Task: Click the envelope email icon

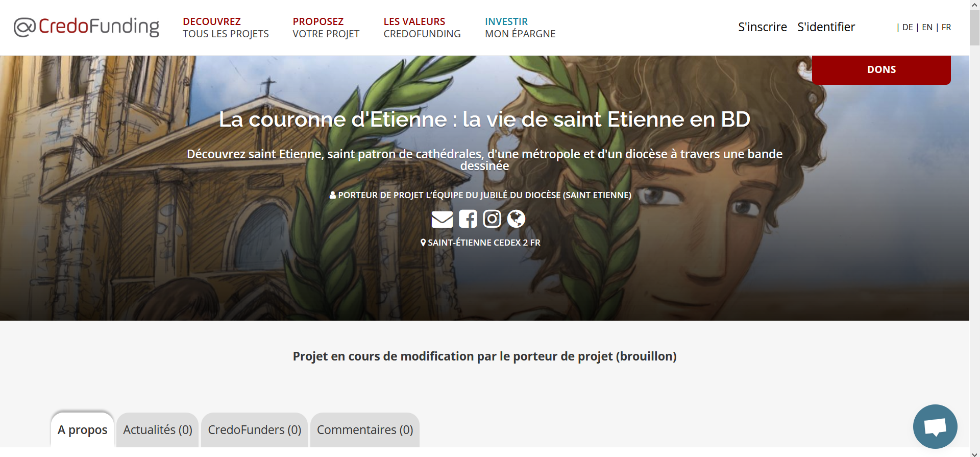Action: (x=442, y=219)
